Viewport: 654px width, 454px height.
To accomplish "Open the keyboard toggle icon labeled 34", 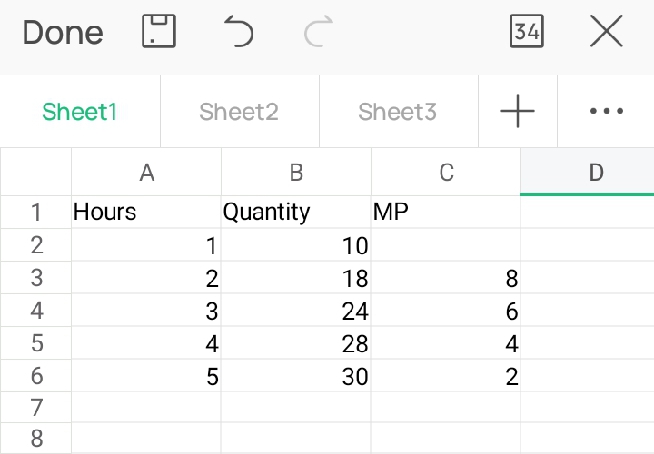I will pyautogui.click(x=526, y=32).
